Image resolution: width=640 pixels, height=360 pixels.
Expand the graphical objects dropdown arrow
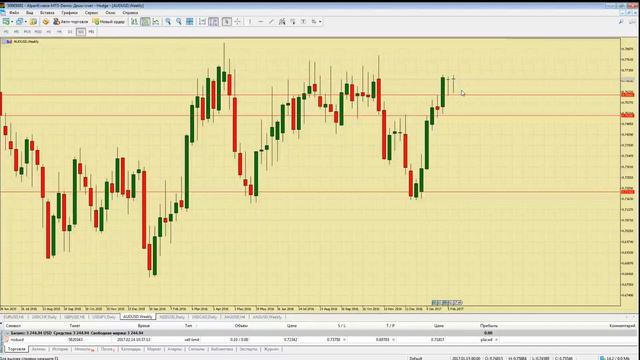click(x=320, y=21)
